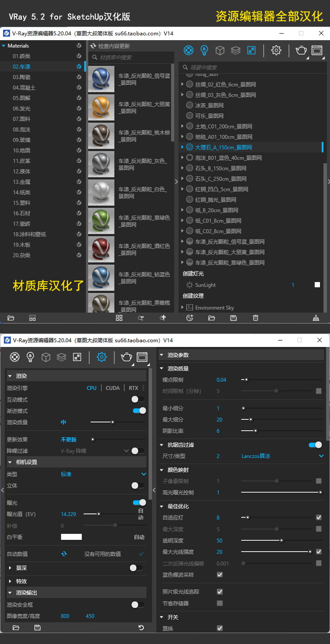This screenshot has height=644, width=330.
Task: Collapse the 渲染质量 section
Action: point(161,368)
